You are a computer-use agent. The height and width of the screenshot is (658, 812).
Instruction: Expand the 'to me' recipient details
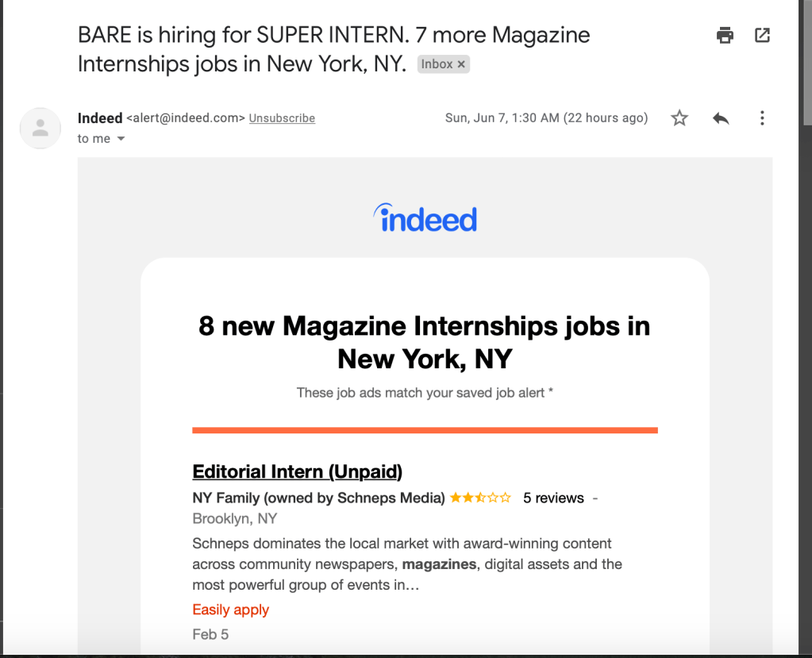pos(121,139)
